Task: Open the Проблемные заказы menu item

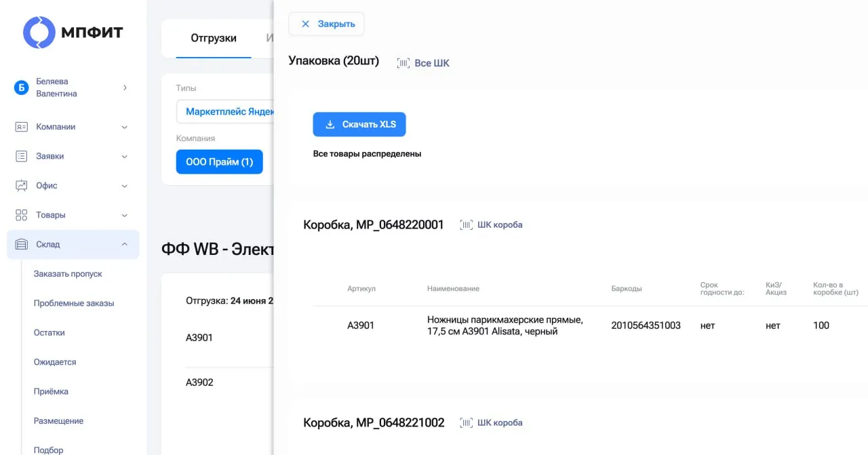Action: pos(74,303)
